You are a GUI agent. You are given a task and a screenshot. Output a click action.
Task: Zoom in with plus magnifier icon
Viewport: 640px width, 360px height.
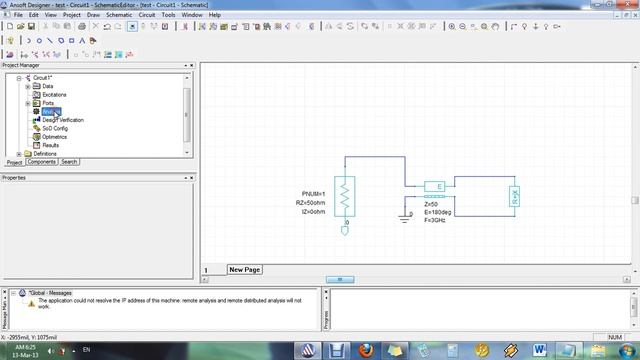tap(452, 27)
